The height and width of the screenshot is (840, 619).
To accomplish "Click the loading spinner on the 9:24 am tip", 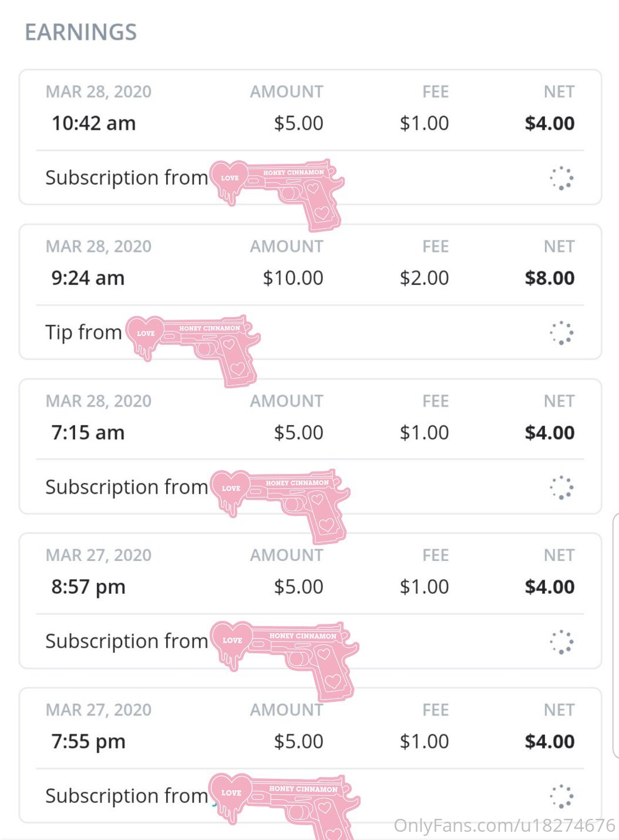I will click(x=561, y=332).
